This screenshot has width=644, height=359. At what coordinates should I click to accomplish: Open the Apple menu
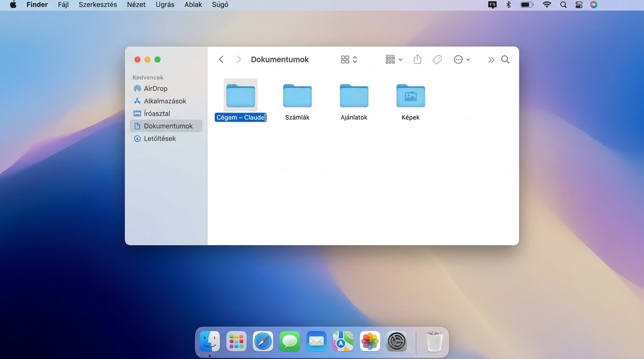pyautogui.click(x=13, y=5)
